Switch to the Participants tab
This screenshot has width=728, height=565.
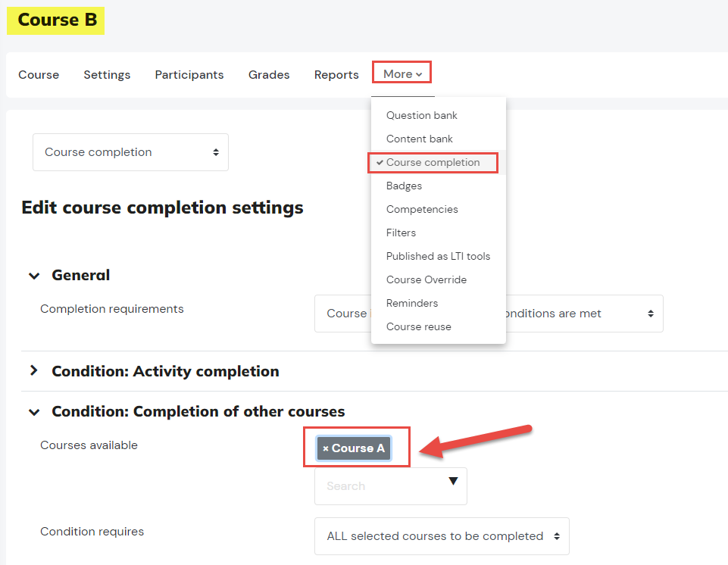(189, 75)
